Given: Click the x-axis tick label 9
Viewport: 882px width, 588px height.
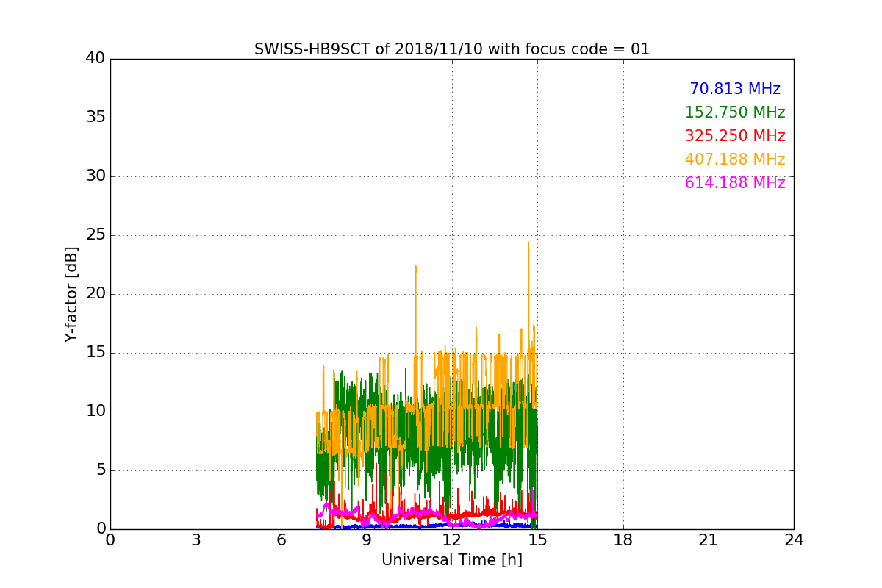Looking at the screenshot, I should (x=367, y=539).
